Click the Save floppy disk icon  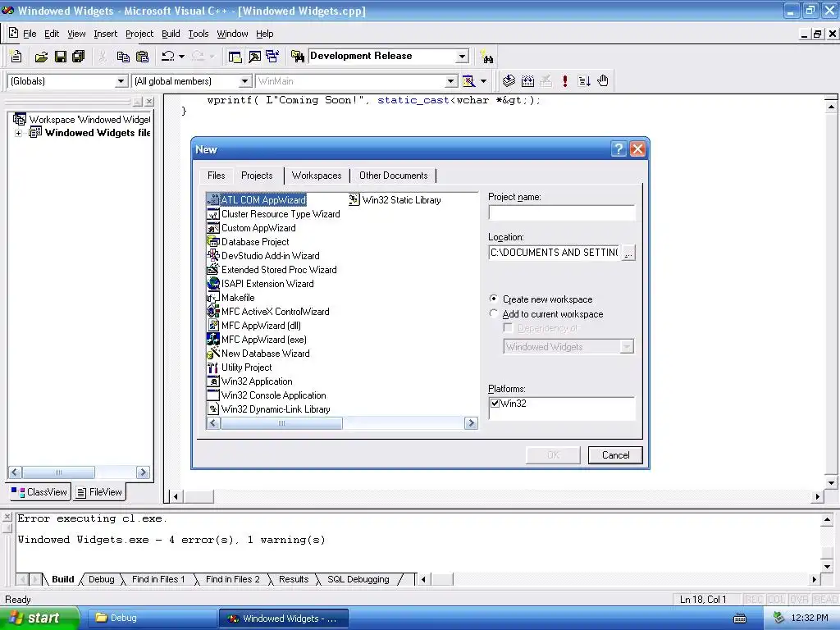pos(60,57)
